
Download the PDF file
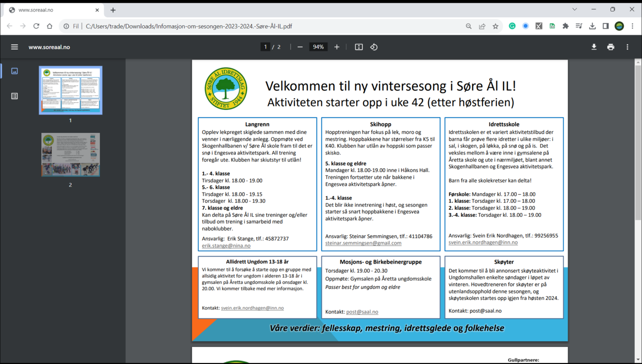point(594,47)
